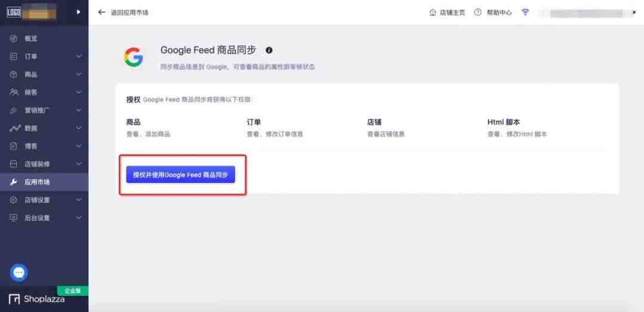Open the account dropdown arrow at top right
This screenshot has height=312, width=644.
click(634, 13)
